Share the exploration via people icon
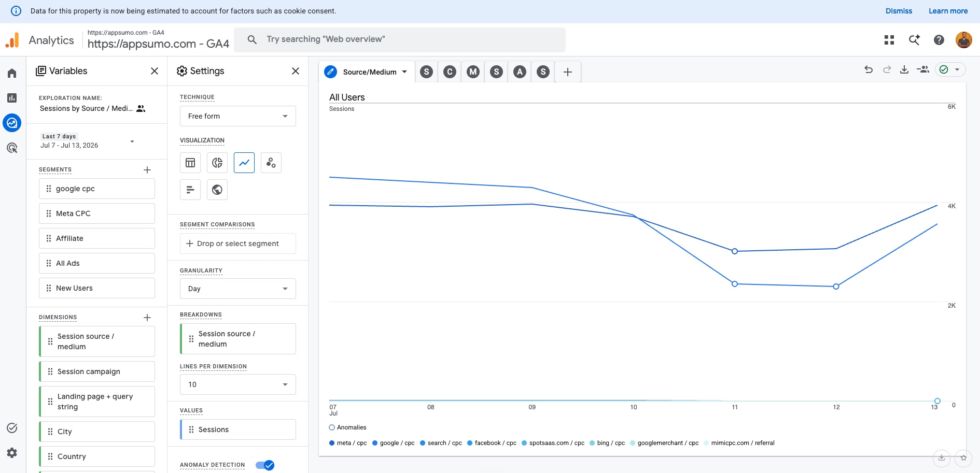980x473 pixels. coord(922,69)
